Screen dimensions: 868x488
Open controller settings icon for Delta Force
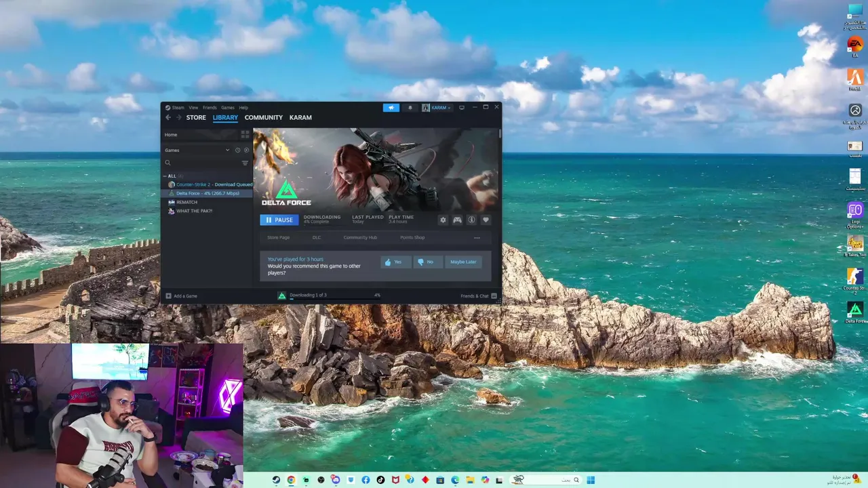[x=458, y=220]
